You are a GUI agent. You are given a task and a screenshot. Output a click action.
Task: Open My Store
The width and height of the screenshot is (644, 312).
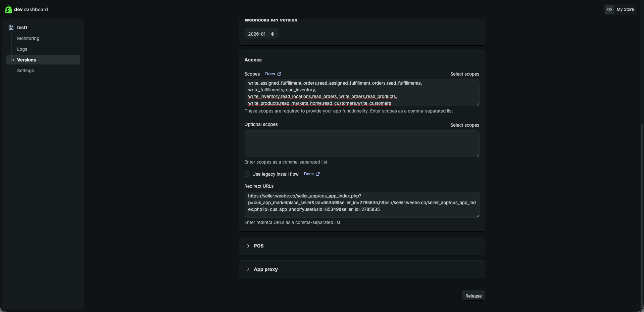[x=626, y=9]
